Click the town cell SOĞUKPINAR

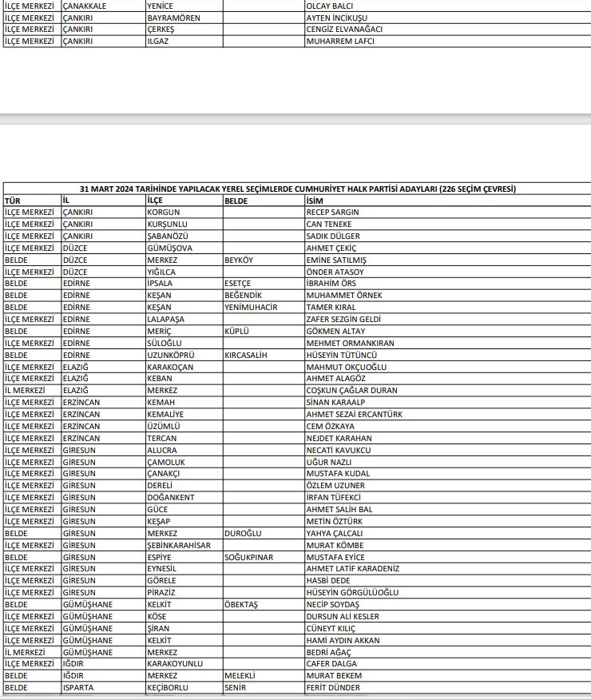tap(248, 557)
